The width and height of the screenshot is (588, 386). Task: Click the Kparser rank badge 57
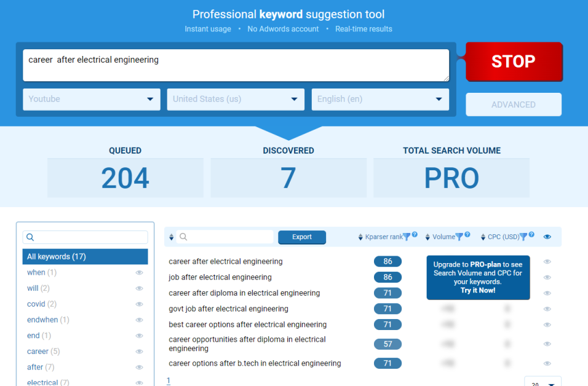pos(387,344)
